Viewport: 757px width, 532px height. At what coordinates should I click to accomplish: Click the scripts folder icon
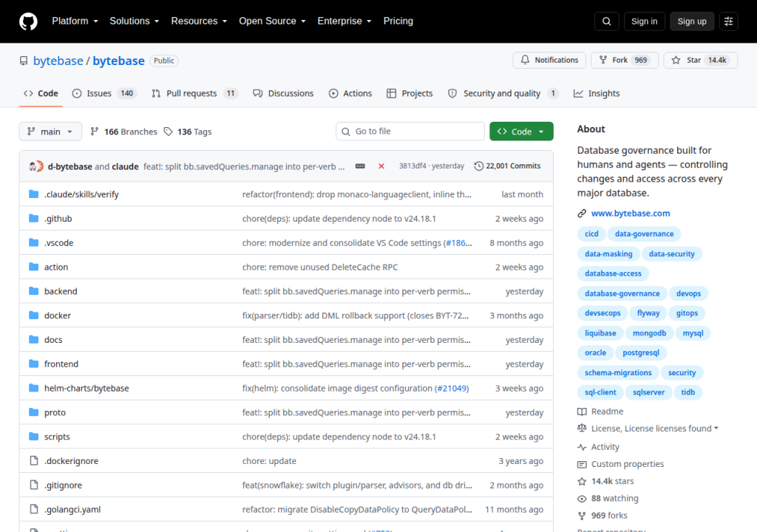click(33, 437)
